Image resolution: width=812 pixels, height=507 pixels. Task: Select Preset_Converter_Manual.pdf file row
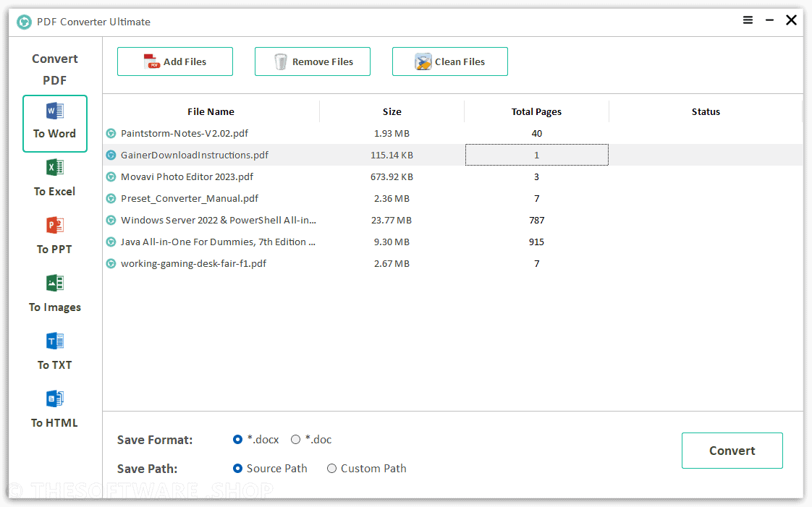pos(452,199)
